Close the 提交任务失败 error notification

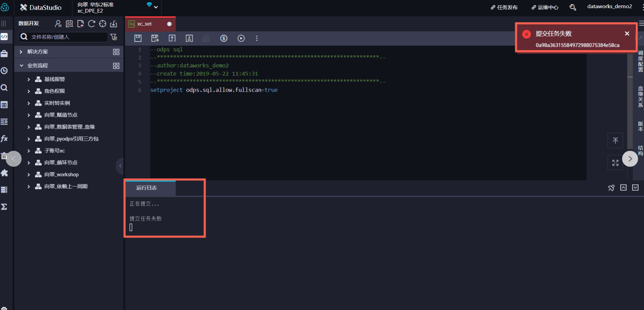pyautogui.click(x=627, y=33)
